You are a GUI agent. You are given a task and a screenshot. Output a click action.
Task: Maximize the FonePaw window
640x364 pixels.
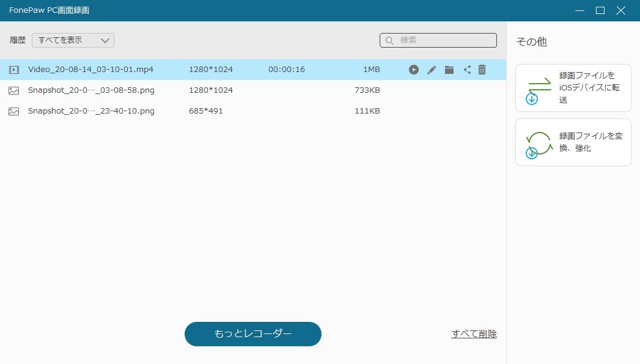click(x=600, y=10)
